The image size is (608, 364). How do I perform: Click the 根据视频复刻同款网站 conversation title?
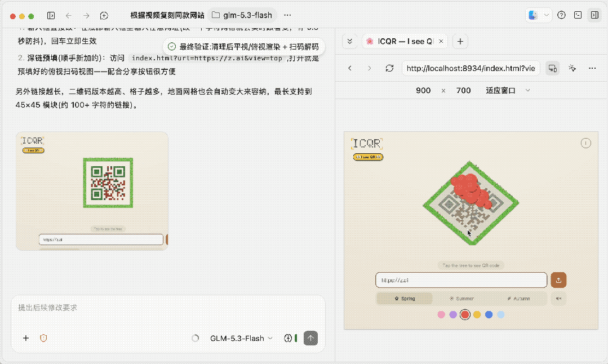point(167,15)
